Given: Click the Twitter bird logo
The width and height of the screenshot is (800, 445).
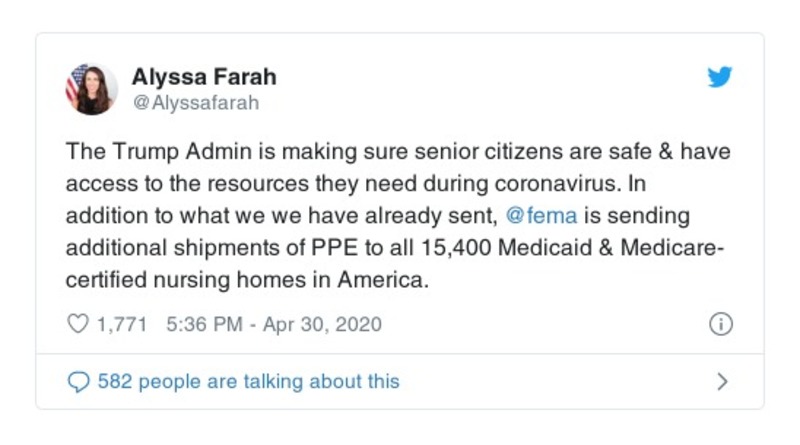Looking at the screenshot, I should tap(720, 78).
